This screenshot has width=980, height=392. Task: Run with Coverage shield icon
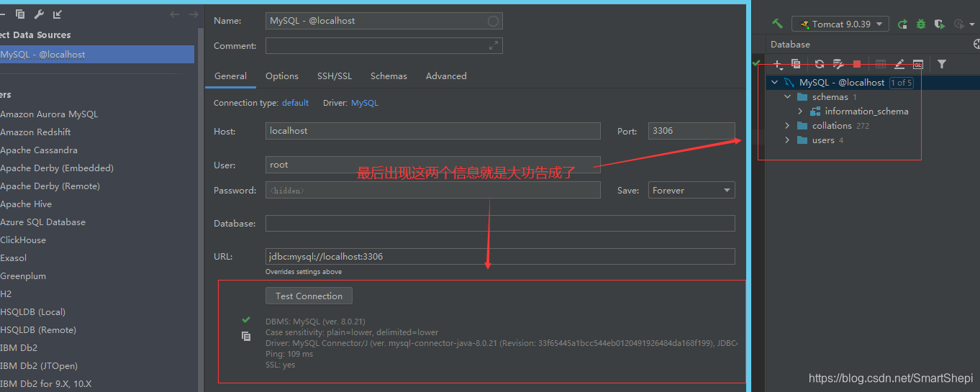pos(939,24)
